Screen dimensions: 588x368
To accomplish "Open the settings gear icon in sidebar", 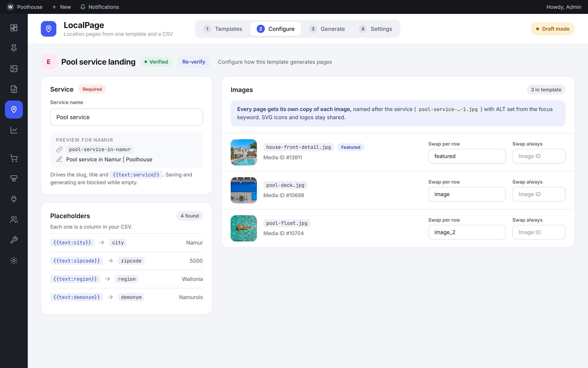I will pos(14,260).
